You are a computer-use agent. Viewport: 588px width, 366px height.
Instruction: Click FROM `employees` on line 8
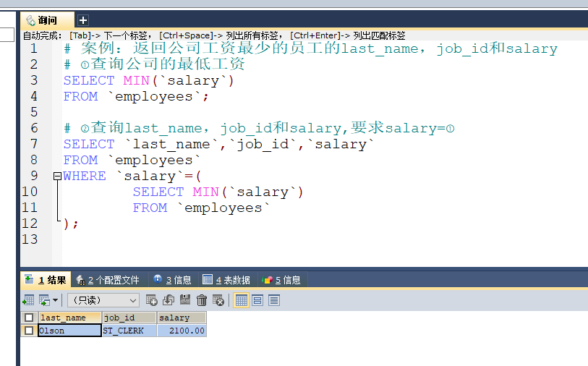point(132,160)
